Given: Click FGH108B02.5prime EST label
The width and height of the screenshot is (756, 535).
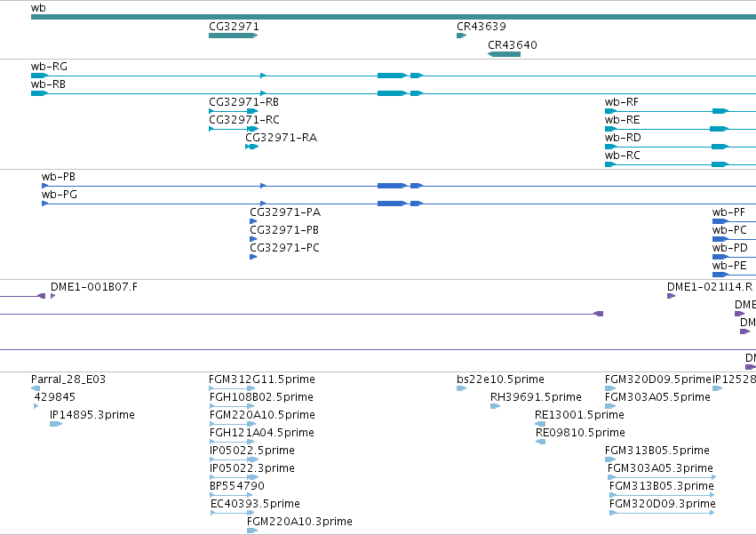Looking at the screenshot, I should [x=261, y=397].
